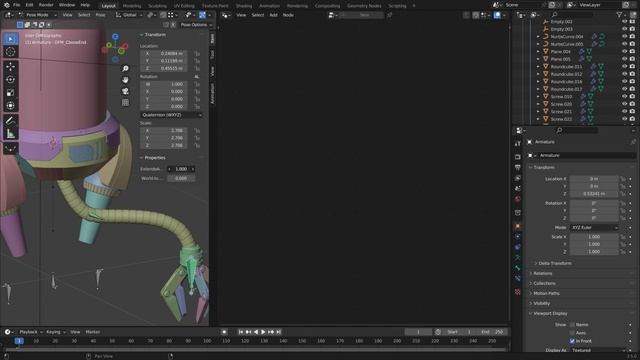Open the Keying popover in timeline
The height and width of the screenshot is (360, 640).
56,332
